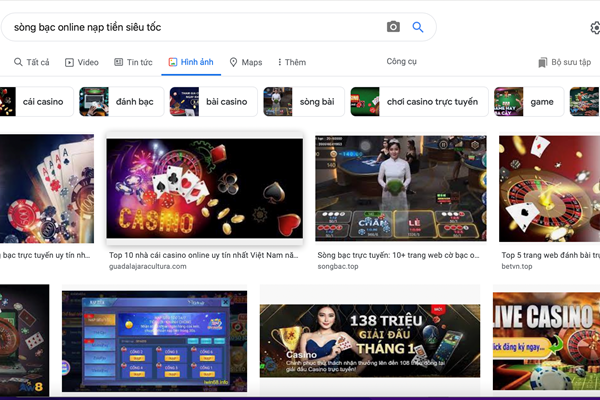Switch to the Video tab
Image resolution: width=600 pixels, height=400 pixels.
tap(82, 62)
